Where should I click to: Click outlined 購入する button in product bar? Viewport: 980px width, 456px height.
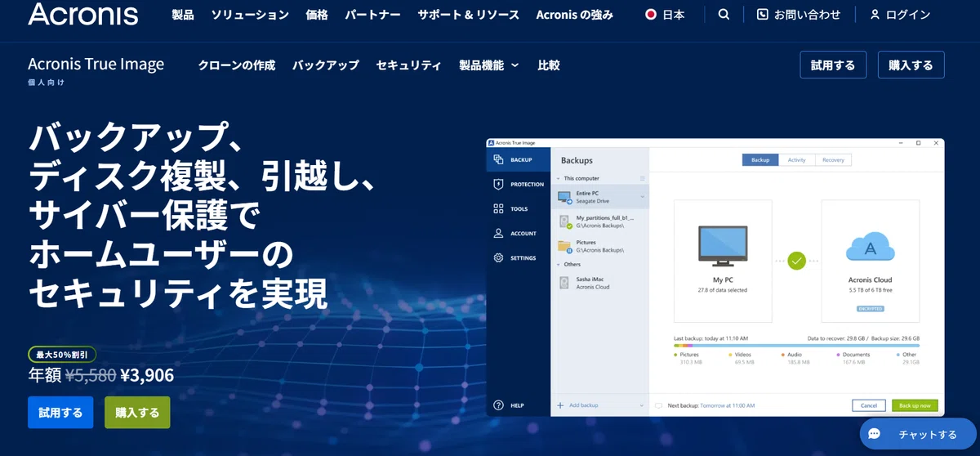(911, 65)
